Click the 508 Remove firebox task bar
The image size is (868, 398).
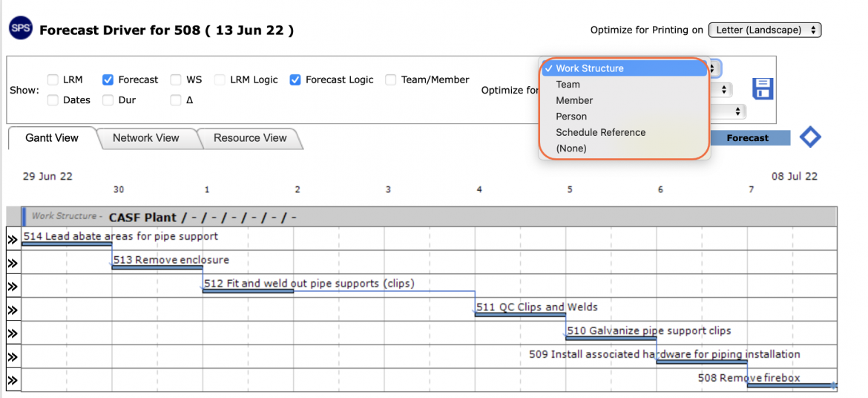(792, 385)
